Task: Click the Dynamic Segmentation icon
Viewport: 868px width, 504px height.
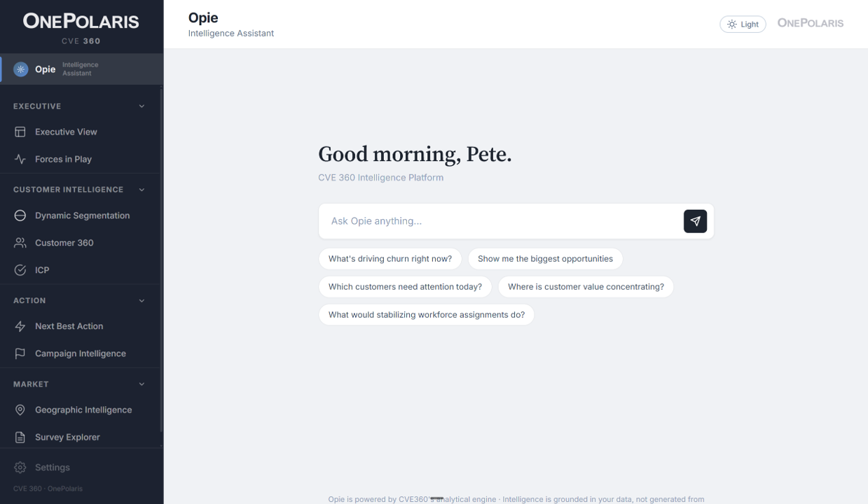Action: (x=19, y=215)
